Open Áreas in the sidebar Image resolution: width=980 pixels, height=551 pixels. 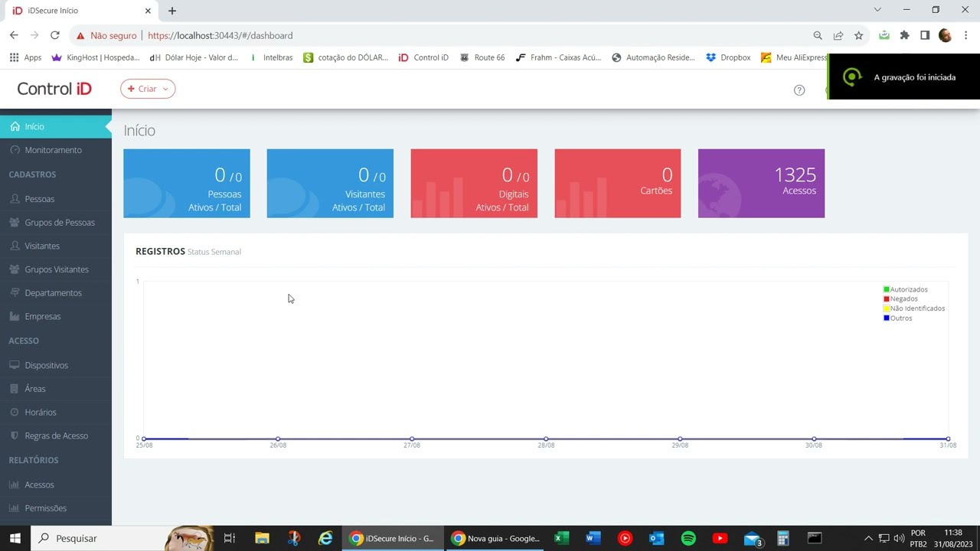pos(56,389)
